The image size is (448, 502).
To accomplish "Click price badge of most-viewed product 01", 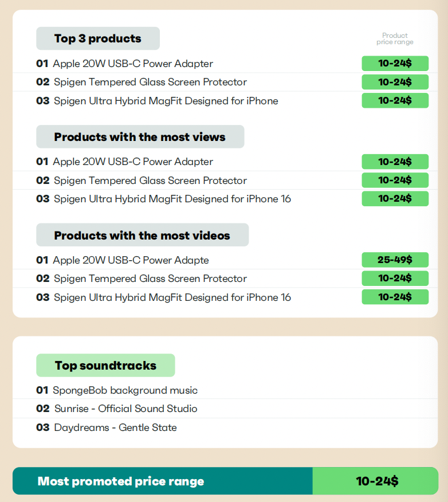I will (x=395, y=162).
